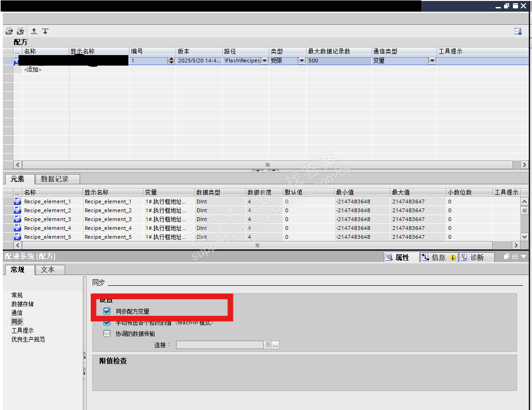The width and height of the screenshot is (532, 410).
Task: Select 同步 in the properties navigation
Action: click(17, 322)
